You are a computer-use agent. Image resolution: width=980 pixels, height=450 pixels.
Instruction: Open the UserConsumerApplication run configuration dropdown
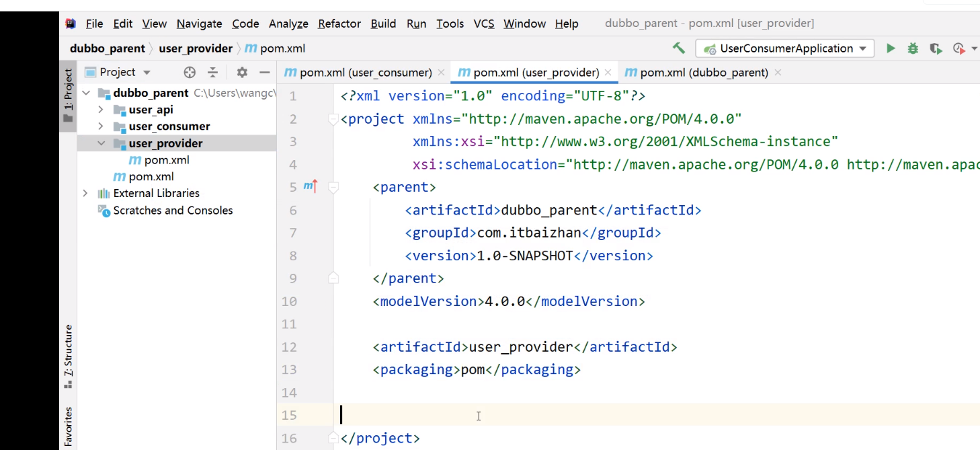tap(785, 48)
